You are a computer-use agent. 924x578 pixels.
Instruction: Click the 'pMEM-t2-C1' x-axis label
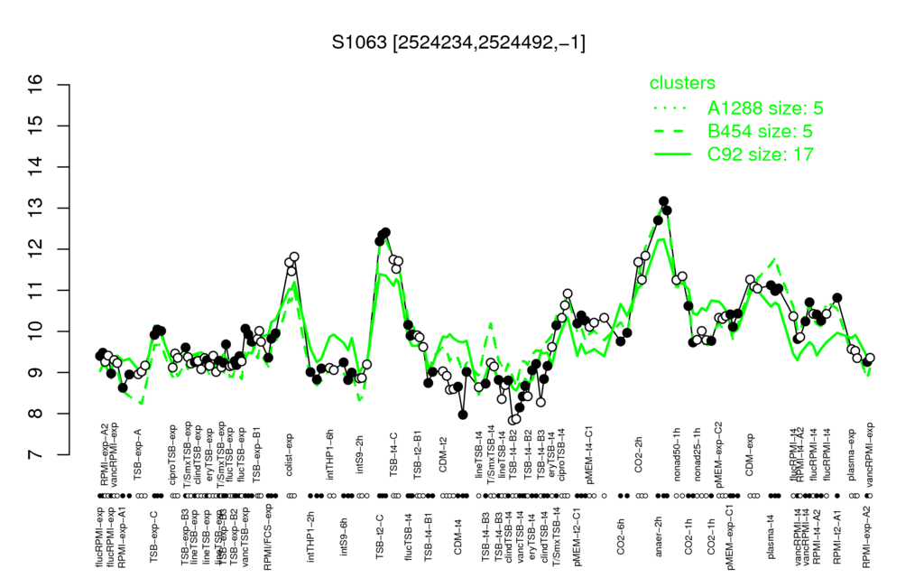tap(577, 536)
